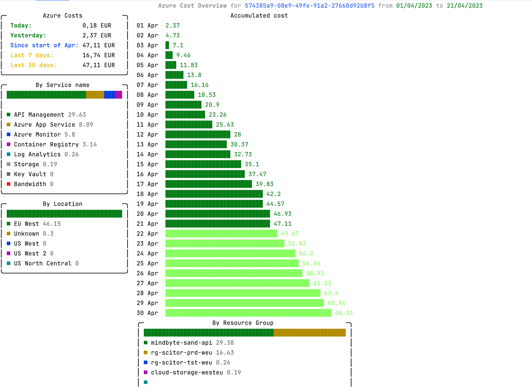Click the EU West legend square
The height and width of the screenshot is (392, 532).
9,223
